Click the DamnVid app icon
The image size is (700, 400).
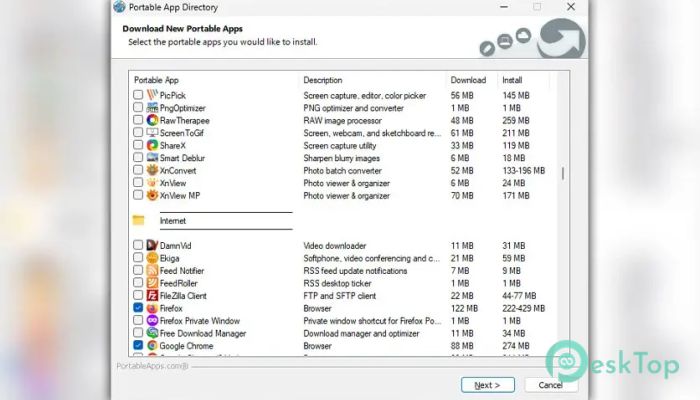tap(152, 245)
